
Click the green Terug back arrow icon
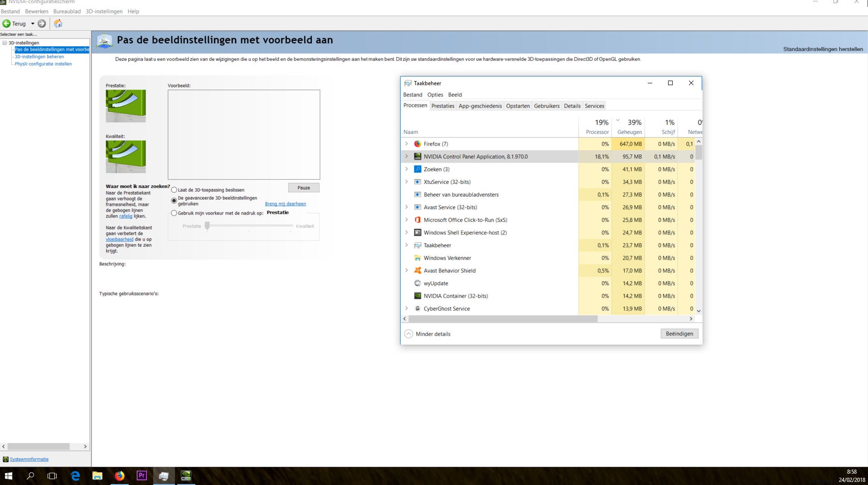pyautogui.click(x=6, y=24)
